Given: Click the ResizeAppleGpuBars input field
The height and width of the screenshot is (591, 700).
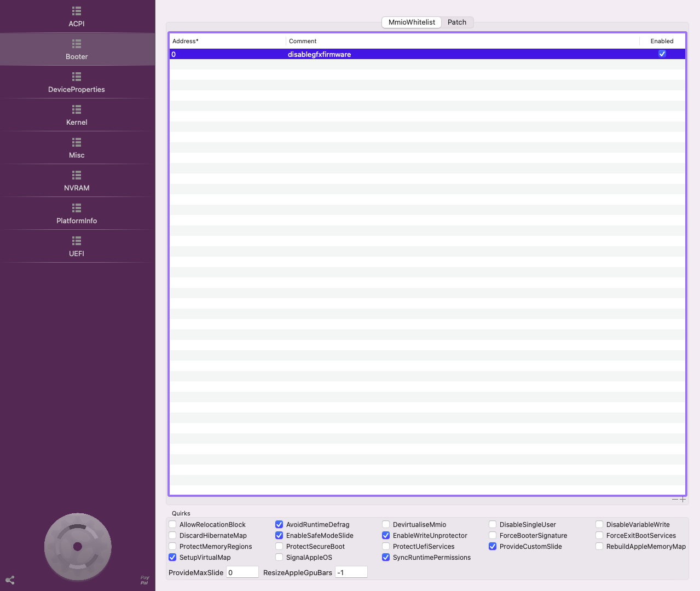Looking at the screenshot, I should (351, 572).
